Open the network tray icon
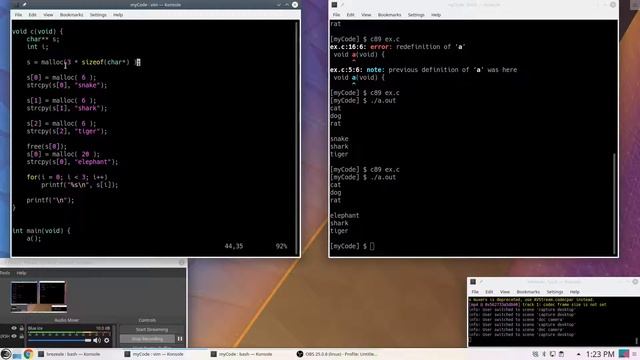The width and height of the screenshot is (640, 360). [x=535, y=354]
